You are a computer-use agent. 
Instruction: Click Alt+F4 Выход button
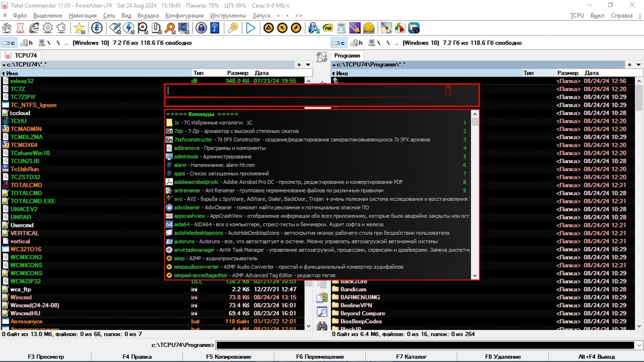tap(596, 357)
